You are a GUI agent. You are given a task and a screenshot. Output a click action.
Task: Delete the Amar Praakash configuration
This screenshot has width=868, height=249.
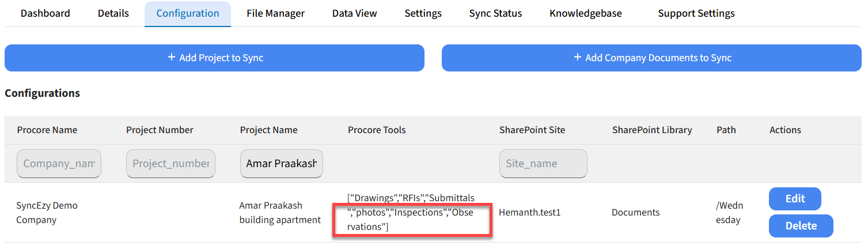click(801, 226)
